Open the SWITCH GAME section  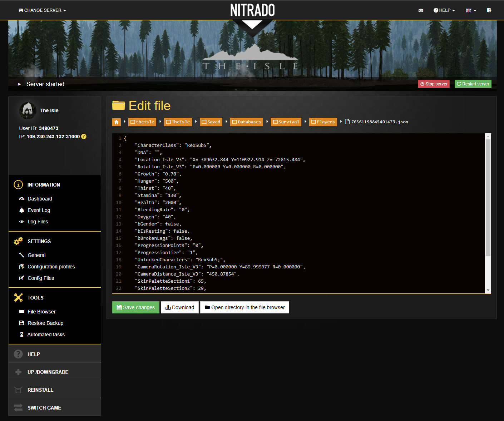(55, 407)
